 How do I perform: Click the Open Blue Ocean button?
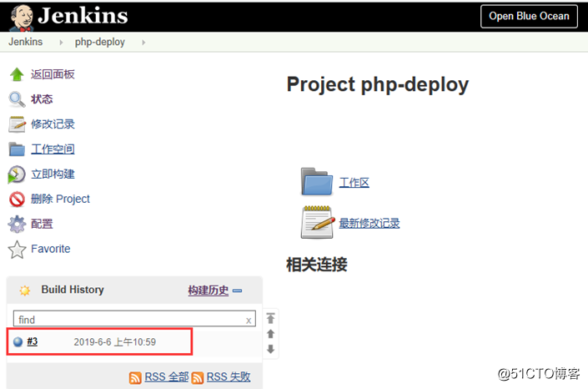[529, 16]
